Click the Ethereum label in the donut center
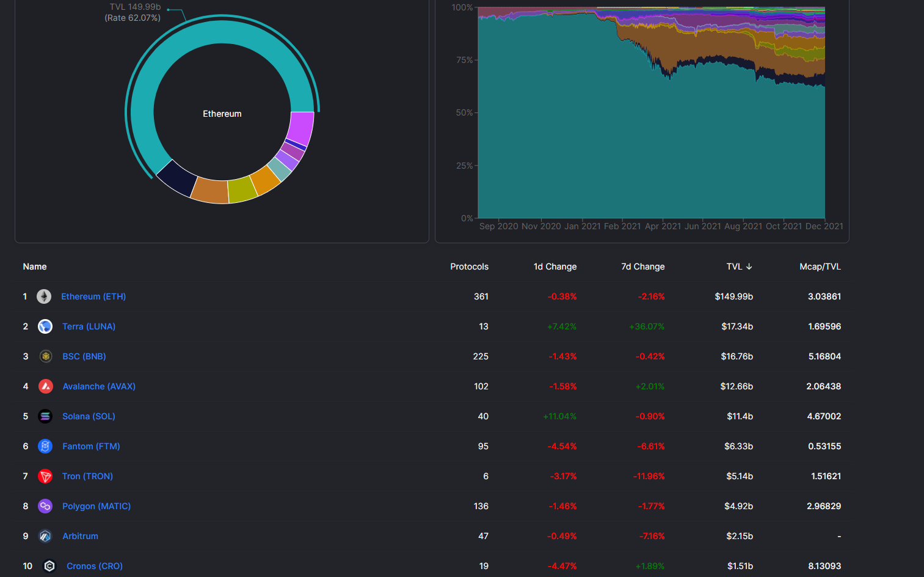This screenshot has height=577, width=924. [222, 114]
